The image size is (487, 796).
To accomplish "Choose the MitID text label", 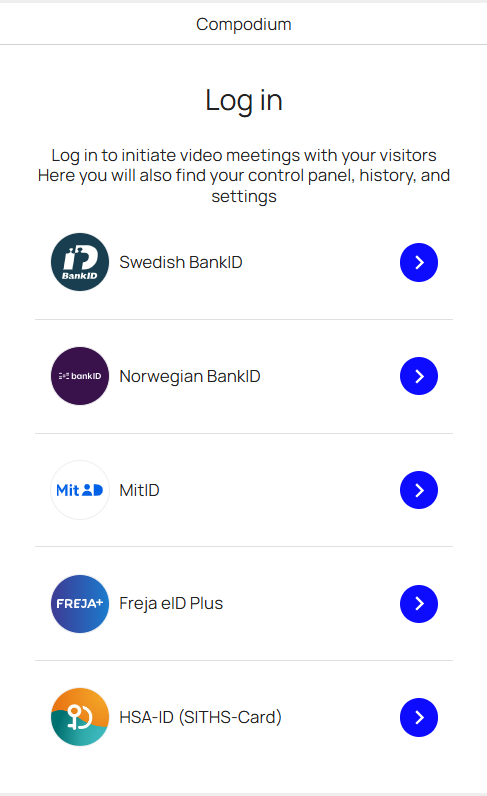I will point(139,490).
